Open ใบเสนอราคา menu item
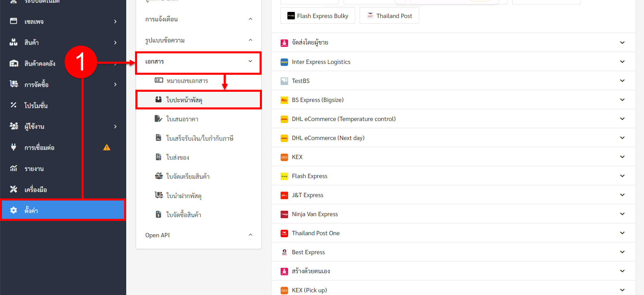The width and height of the screenshot is (644, 295). [198, 119]
